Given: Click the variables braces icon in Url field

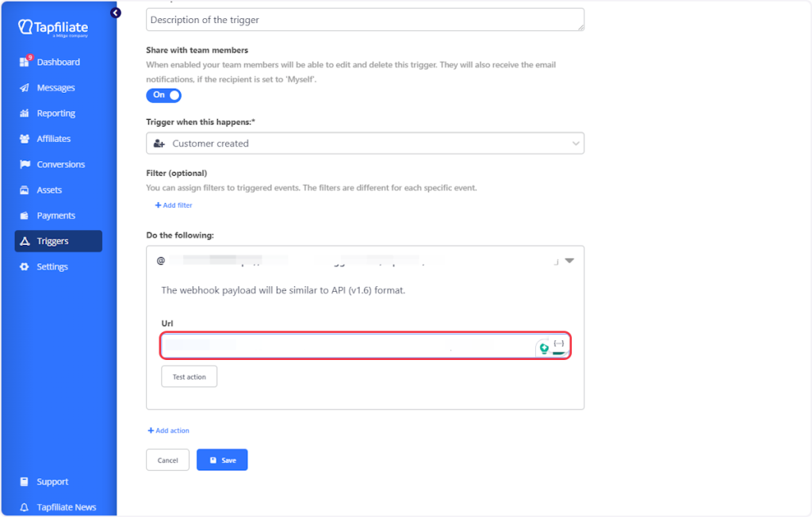Looking at the screenshot, I should tap(559, 343).
